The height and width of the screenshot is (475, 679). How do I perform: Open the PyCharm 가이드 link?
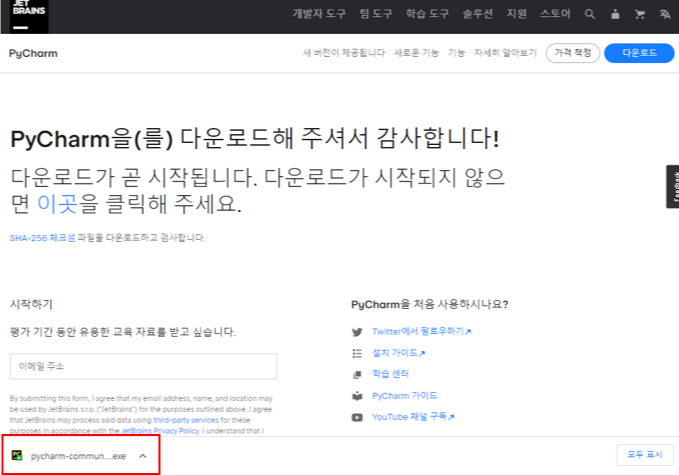point(404,396)
